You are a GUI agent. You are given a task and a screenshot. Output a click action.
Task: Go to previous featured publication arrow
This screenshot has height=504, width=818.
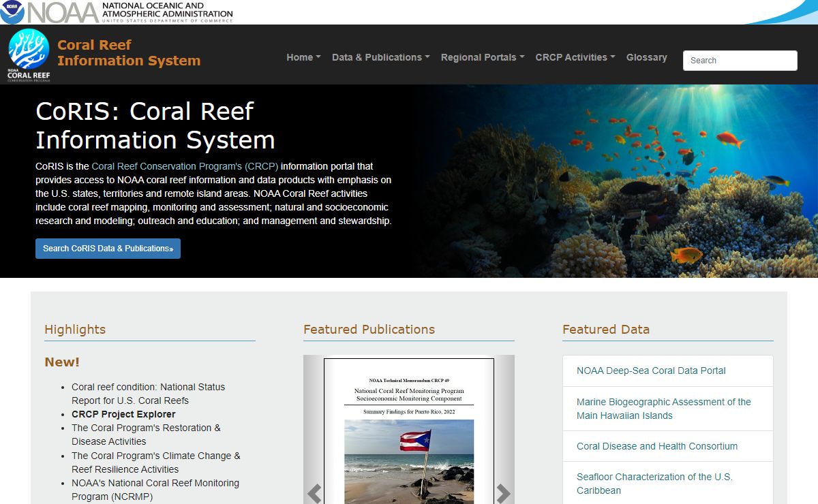tap(314, 493)
